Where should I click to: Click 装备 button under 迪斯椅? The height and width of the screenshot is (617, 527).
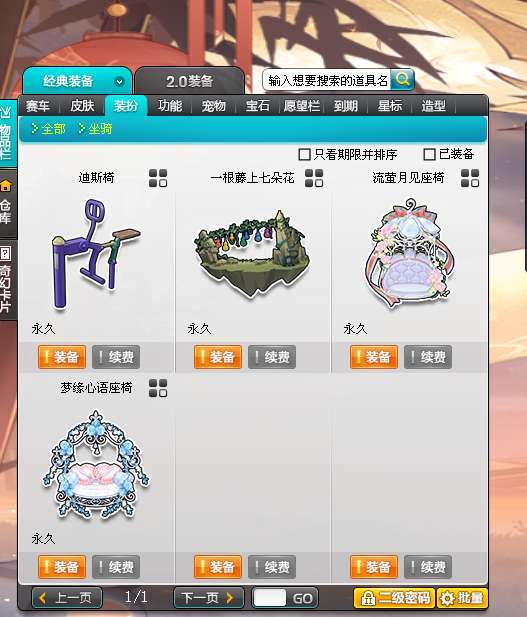(x=62, y=357)
